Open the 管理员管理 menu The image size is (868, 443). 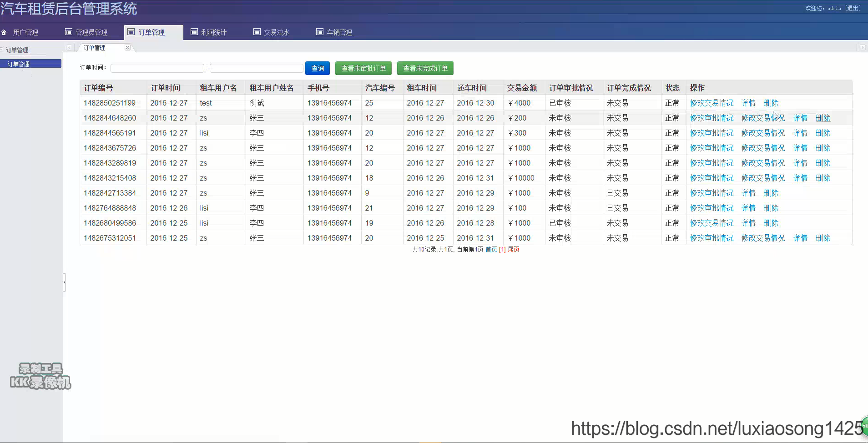click(91, 32)
